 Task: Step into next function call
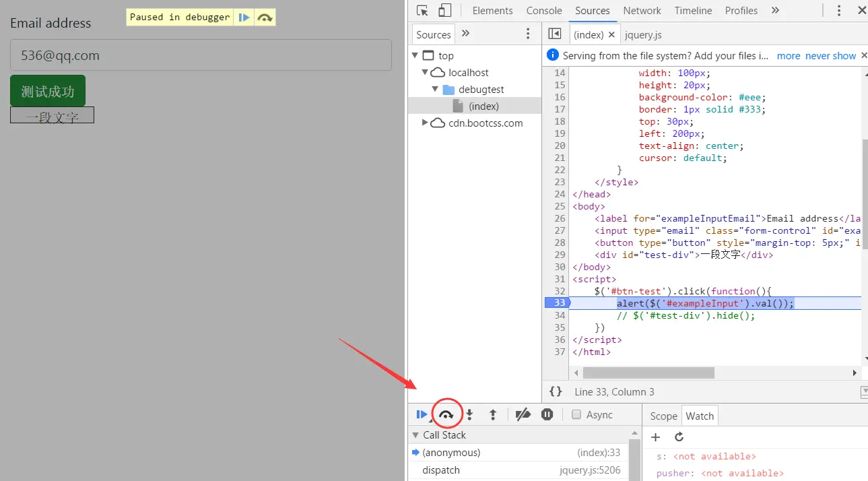pyautogui.click(x=470, y=415)
